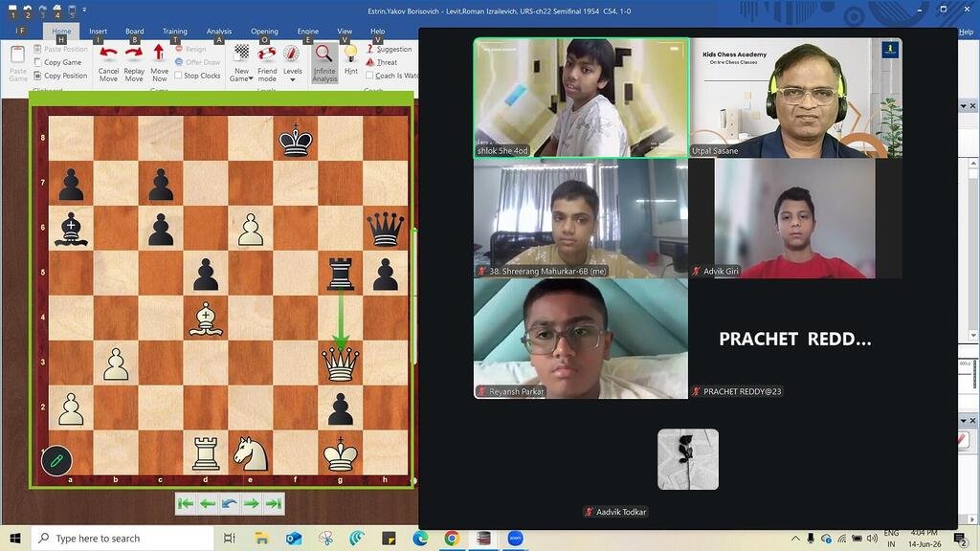This screenshot has height=551, width=980.
Task: Click the white queen on g3
Action: 340,363
